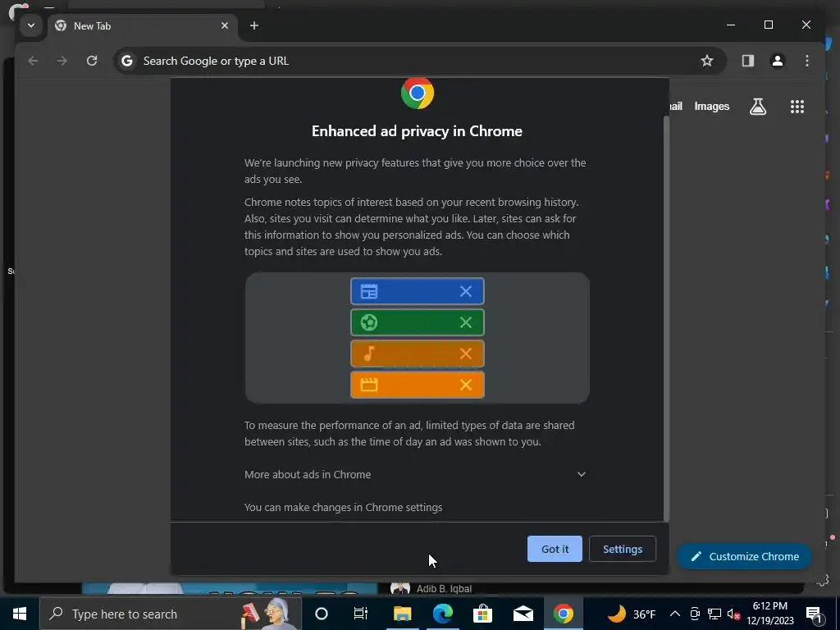This screenshot has height=630, width=840.
Task: Close the New Tab tab
Action: coord(225,25)
